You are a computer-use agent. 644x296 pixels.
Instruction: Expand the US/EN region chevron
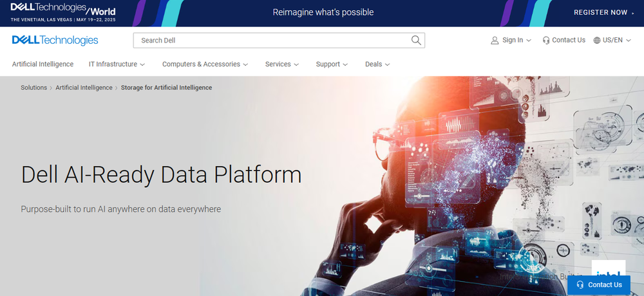(x=628, y=41)
